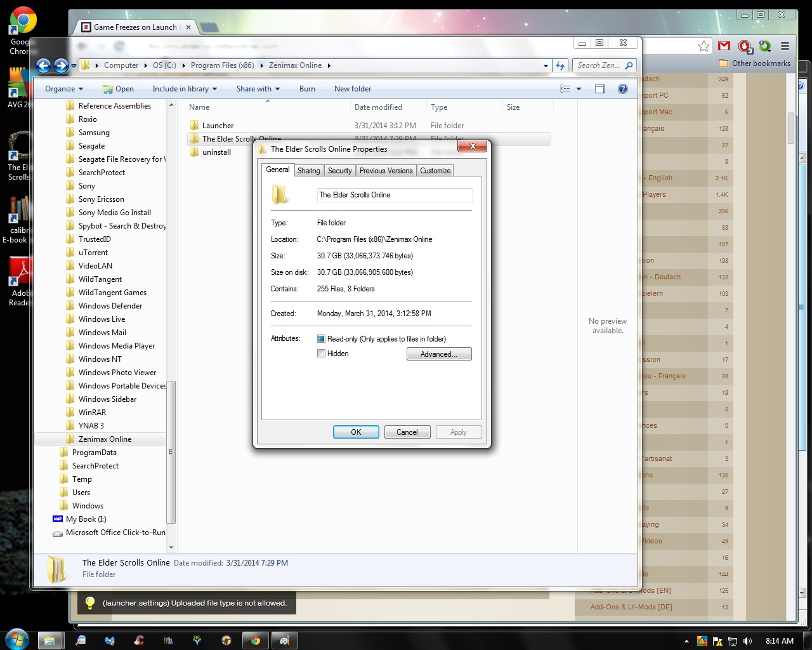This screenshot has height=650, width=812.
Task: Expand the arrow after Zenimax Online breadcrumb
Action: pyautogui.click(x=329, y=65)
